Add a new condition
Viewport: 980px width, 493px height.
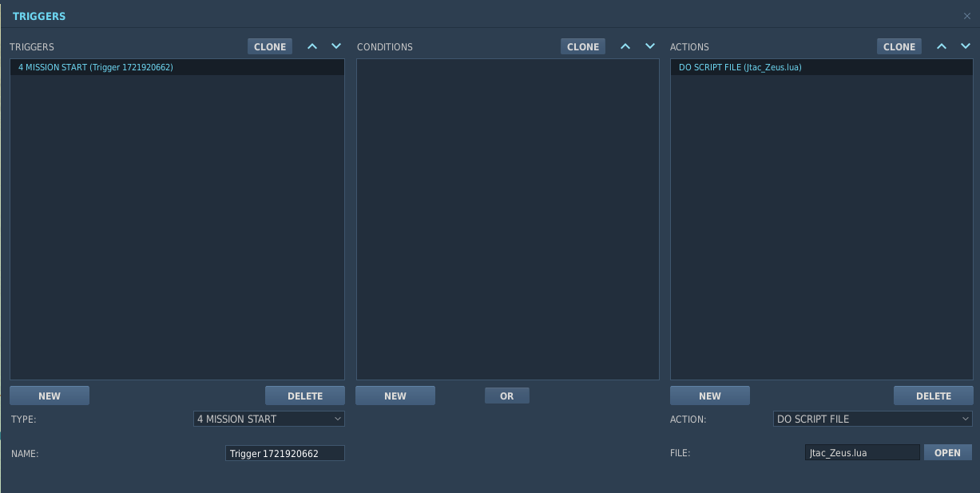click(395, 396)
